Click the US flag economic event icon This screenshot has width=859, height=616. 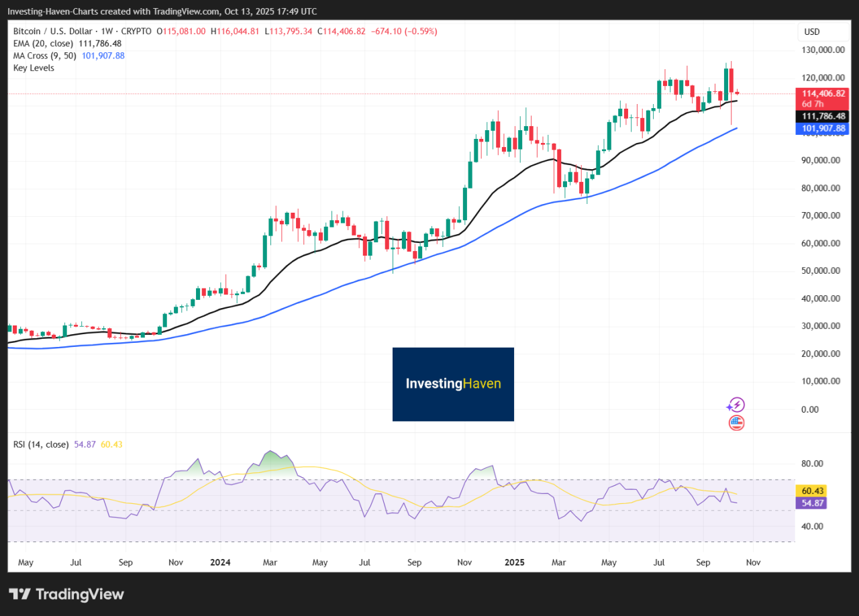point(736,423)
